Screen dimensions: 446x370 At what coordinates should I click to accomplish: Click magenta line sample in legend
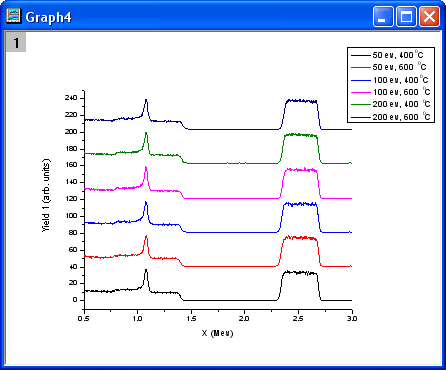361,92
